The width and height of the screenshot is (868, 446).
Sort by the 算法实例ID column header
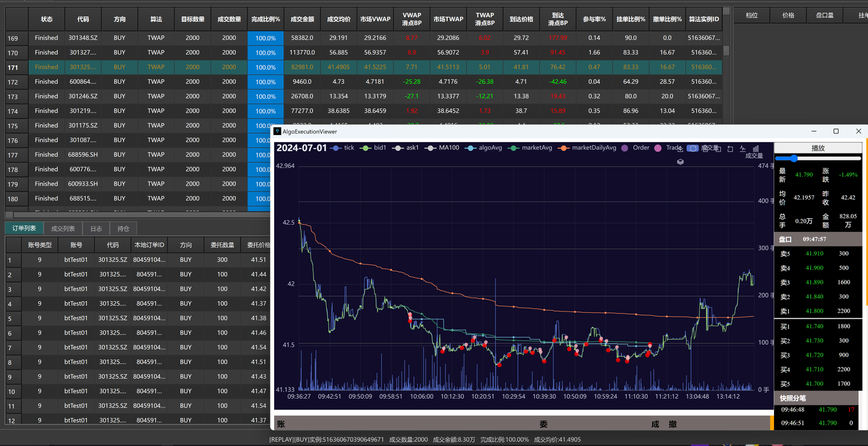(x=703, y=19)
